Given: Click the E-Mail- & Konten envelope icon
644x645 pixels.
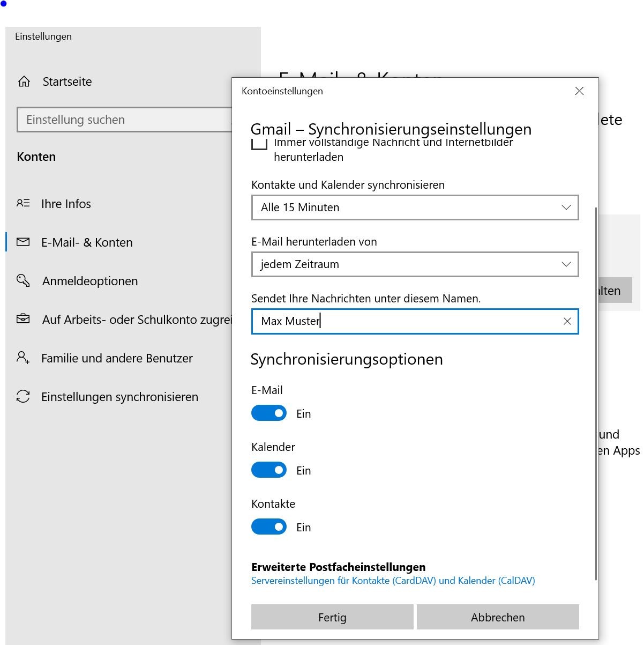Looking at the screenshot, I should coord(23,242).
